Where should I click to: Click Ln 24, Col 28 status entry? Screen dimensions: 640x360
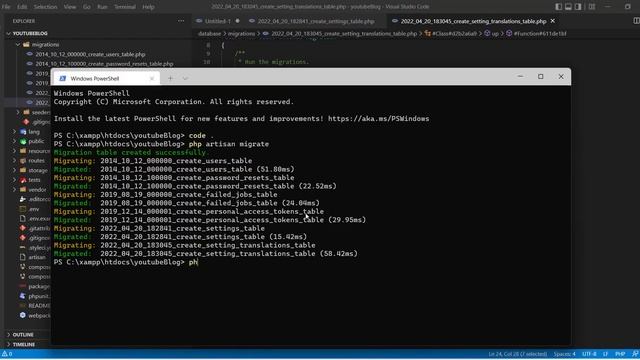point(518,354)
